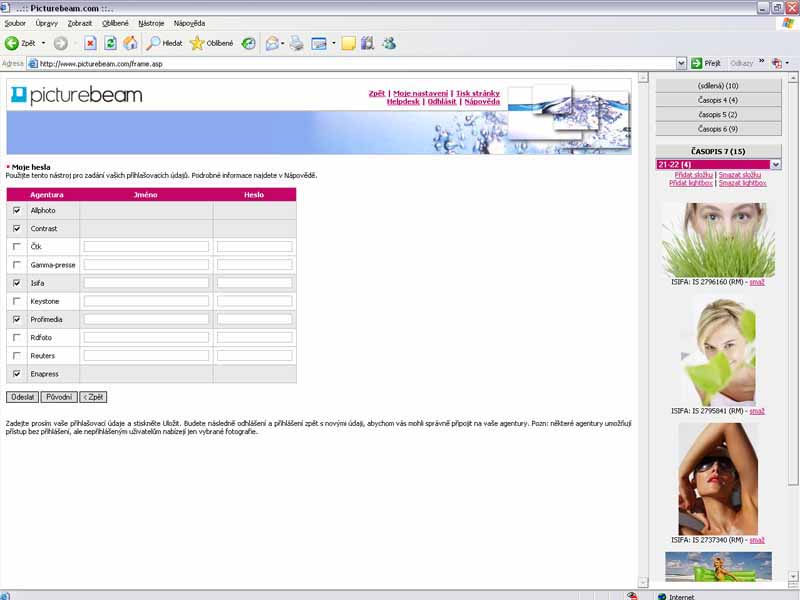
Task: Click the Print icon in browser toolbar
Action: pyautogui.click(x=296, y=43)
